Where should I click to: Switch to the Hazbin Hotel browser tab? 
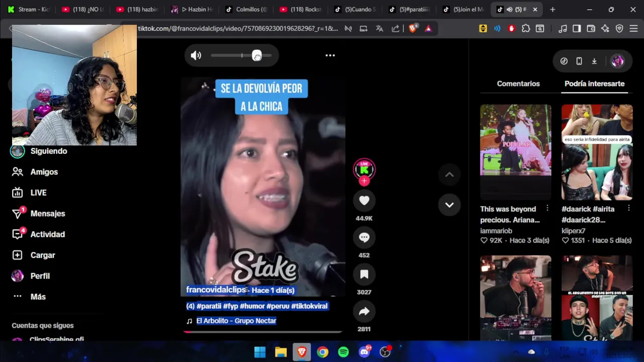coord(191,9)
